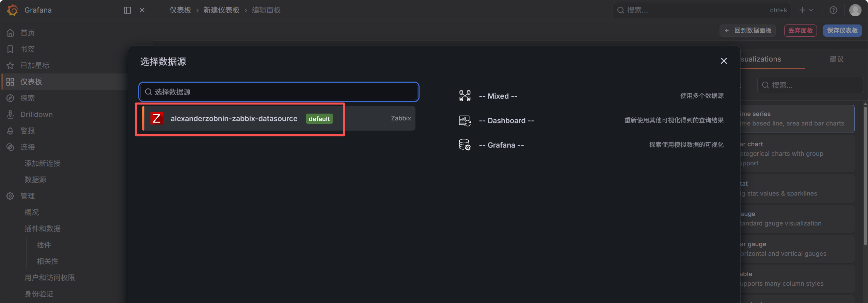Click the Connections icon in sidebar
This screenshot has width=868, height=303.
point(10,147)
